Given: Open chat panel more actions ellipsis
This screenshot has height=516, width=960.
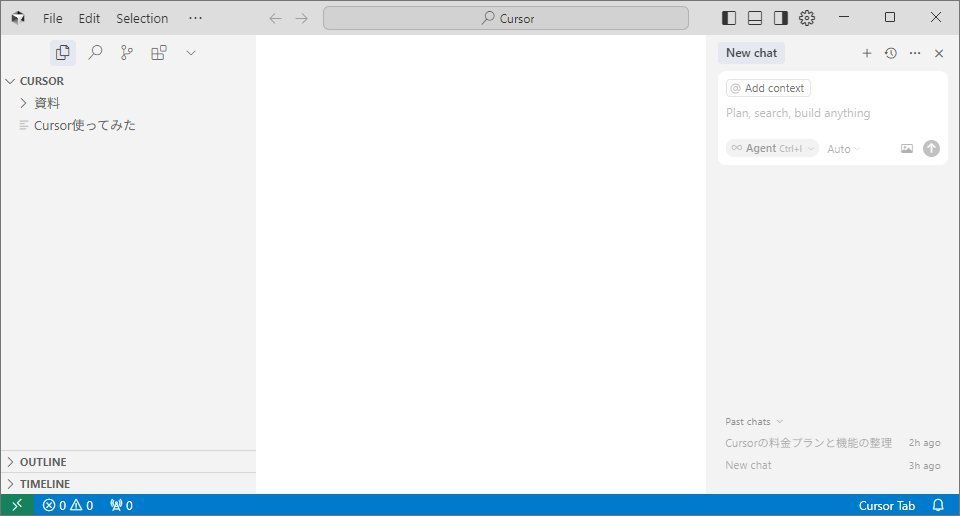Looking at the screenshot, I should 915,53.
